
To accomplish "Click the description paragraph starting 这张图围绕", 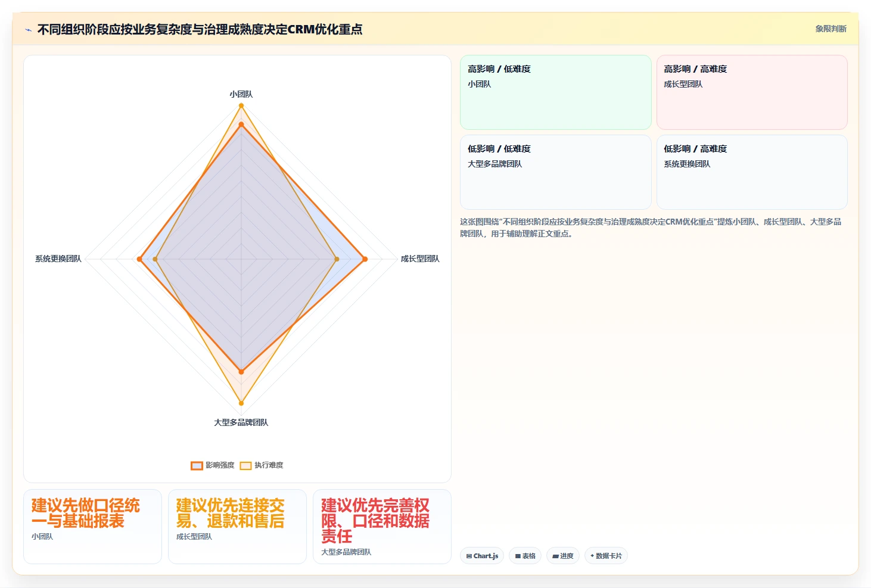I will [651, 228].
